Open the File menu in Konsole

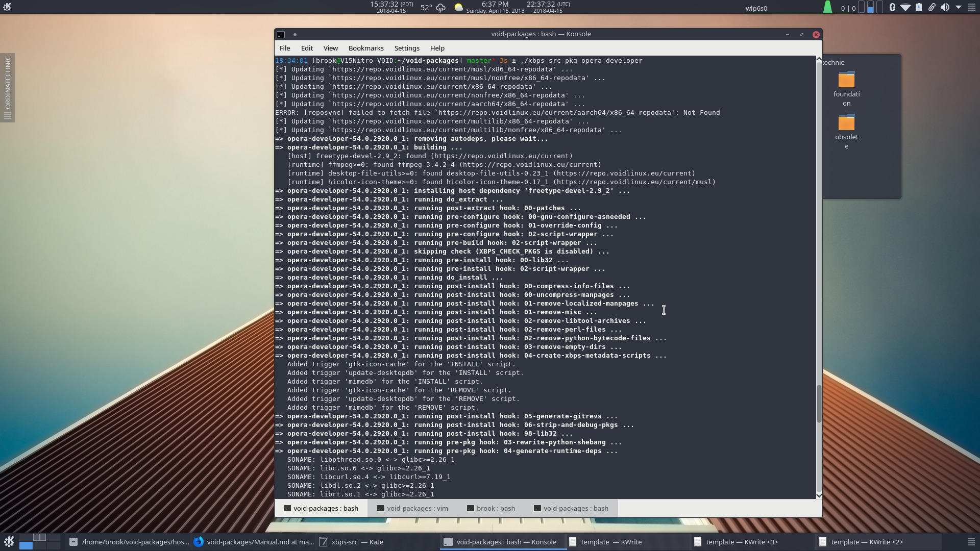coord(285,48)
